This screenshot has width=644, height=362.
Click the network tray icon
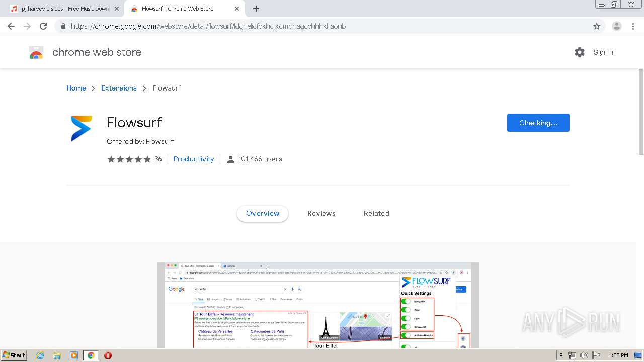point(572,355)
